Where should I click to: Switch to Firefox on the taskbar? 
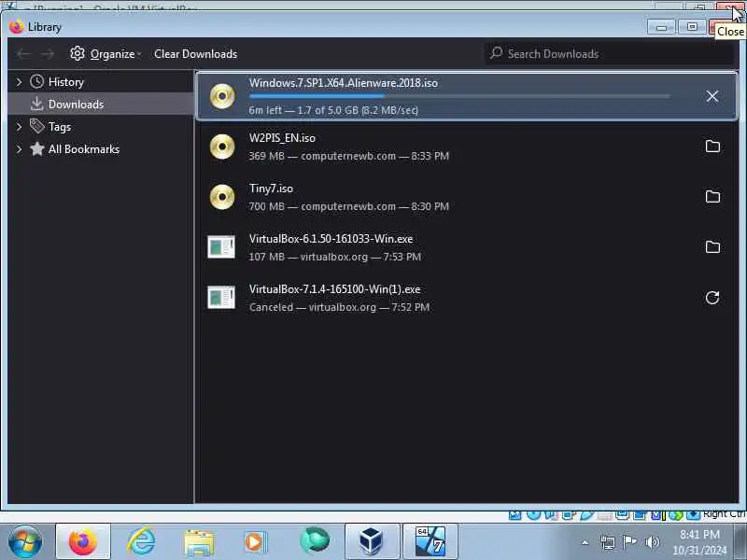(83, 541)
